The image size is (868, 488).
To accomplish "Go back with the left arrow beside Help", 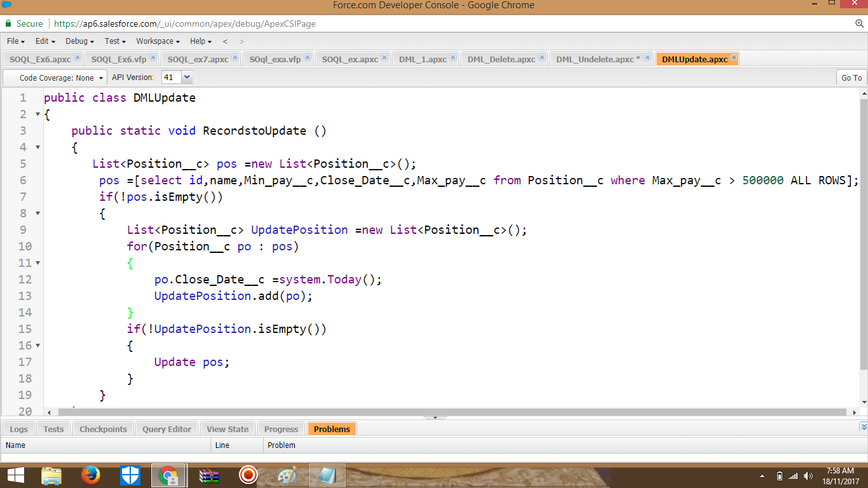I will tap(225, 41).
